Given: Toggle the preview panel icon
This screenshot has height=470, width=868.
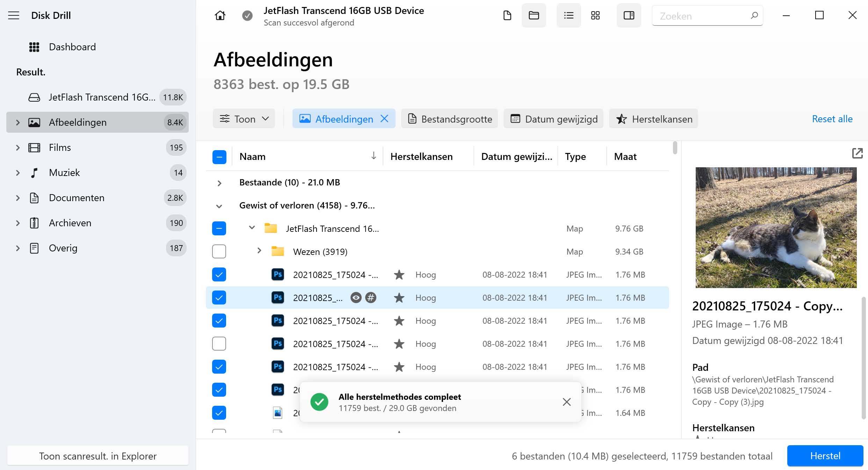Looking at the screenshot, I should click(x=629, y=15).
